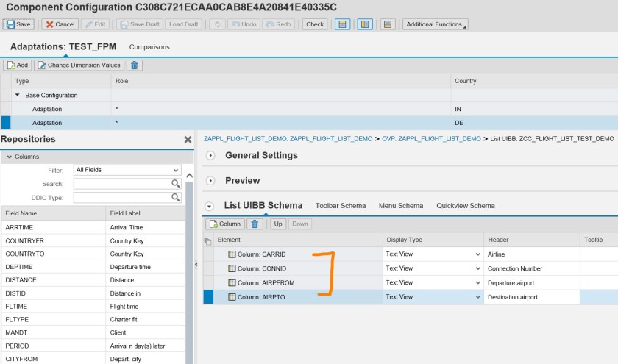Click the Save button in toolbar
Screen dimensions: 618x364
(19, 24)
